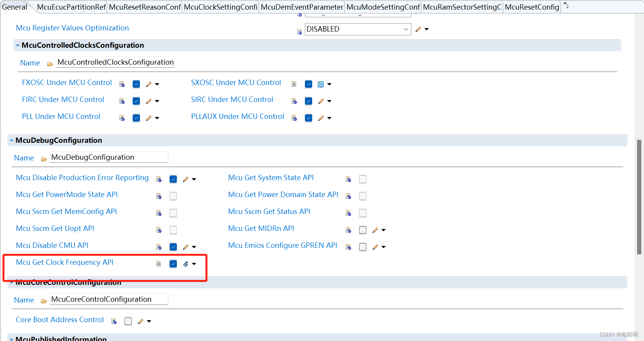Click folder icon next to McuControlledClocksConfiguration name
Viewport: 644px width, 341px height.
tap(50, 64)
